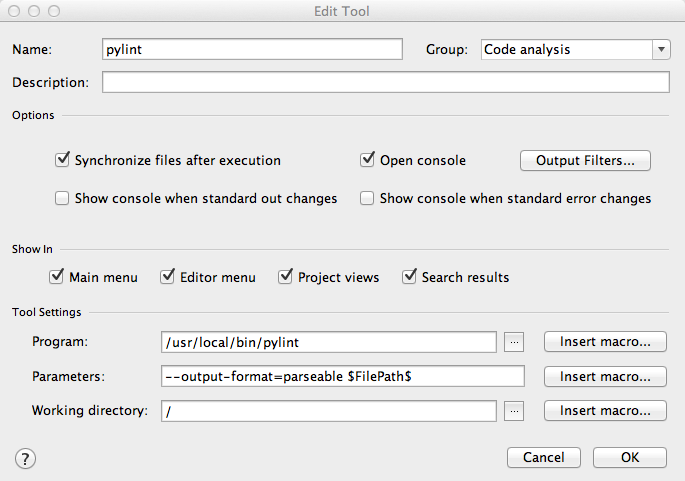Open the Output Filters dialog
Image resolution: width=685 pixels, height=481 pixels.
coord(585,160)
